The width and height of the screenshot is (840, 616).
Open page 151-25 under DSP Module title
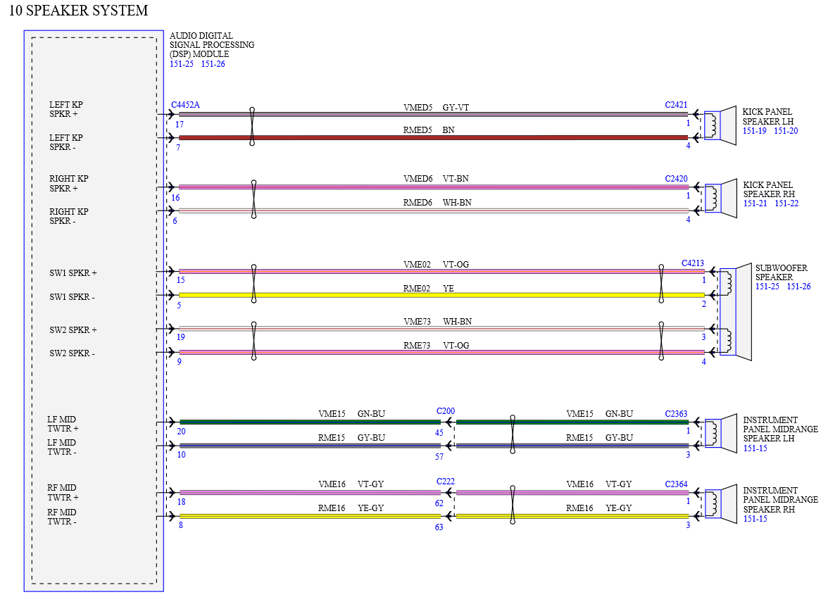point(182,64)
